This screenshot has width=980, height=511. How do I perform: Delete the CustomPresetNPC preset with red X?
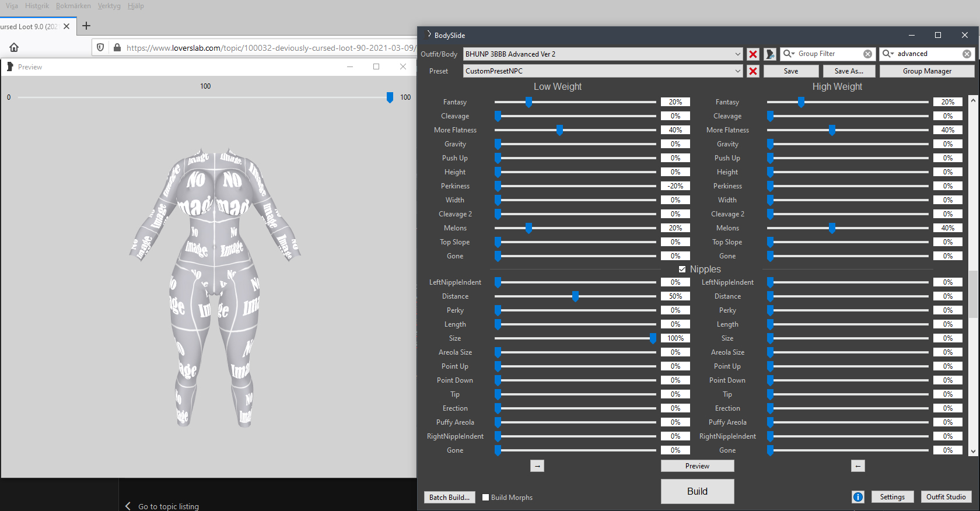coord(753,71)
